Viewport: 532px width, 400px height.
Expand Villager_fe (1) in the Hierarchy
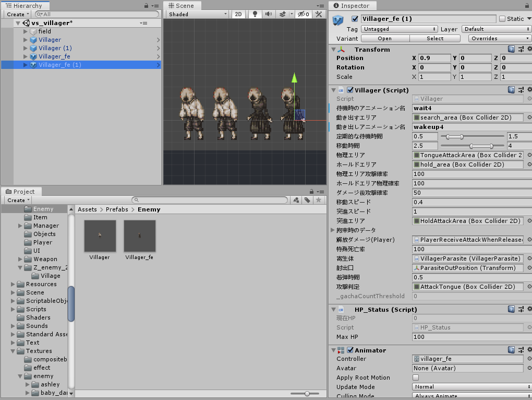click(x=25, y=65)
